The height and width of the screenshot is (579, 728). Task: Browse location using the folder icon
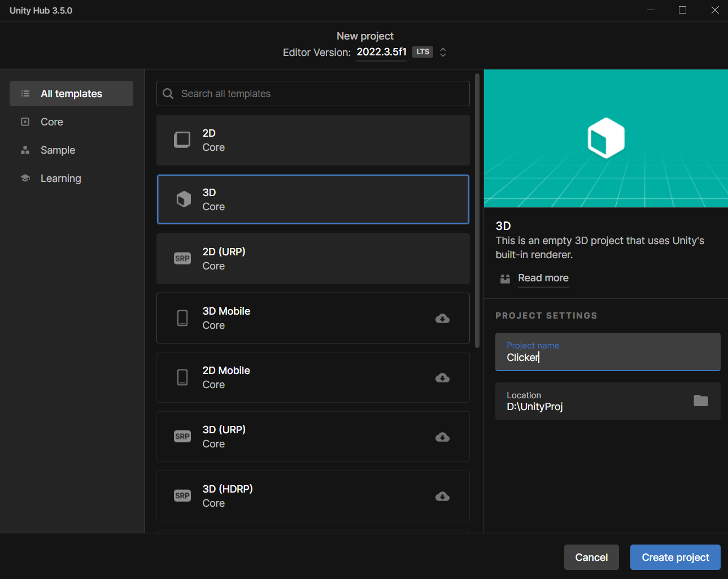pyautogui.click(x=700, y=400)
